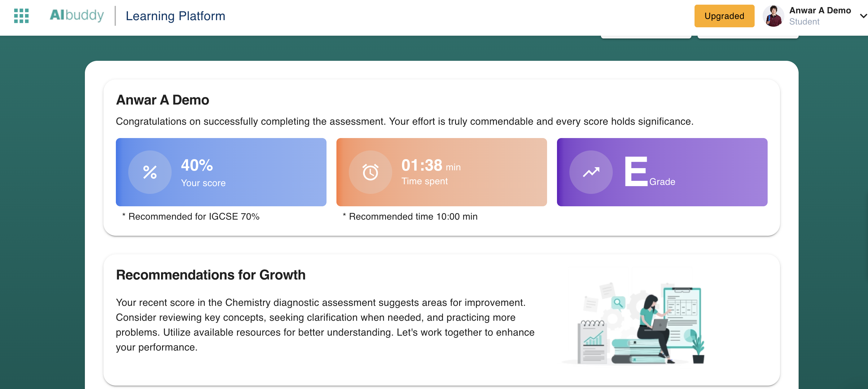Image resolution: width=868 pixels, height=389 pixels.
Task: Click the alarm clock icon
Action: click(370, 172)
